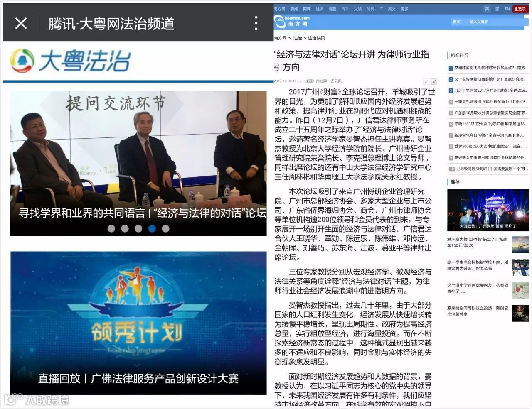
Task: Expand the 更多 menu in top navigation
Action: (x=404, y=9)
